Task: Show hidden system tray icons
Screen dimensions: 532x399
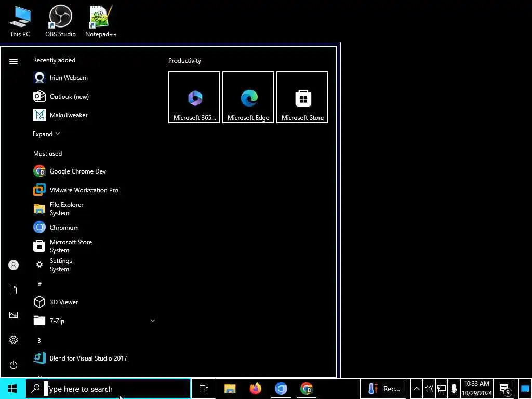Action: point(416,389)
